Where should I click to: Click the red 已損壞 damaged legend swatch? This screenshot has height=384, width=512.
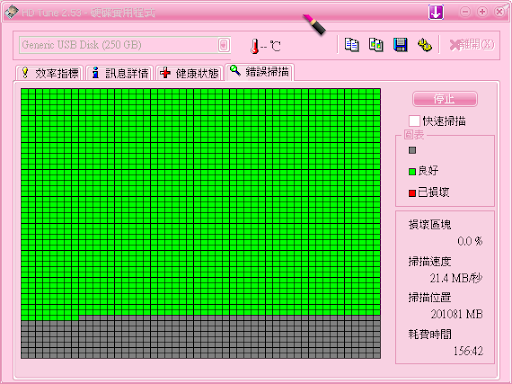coord(412,193)
